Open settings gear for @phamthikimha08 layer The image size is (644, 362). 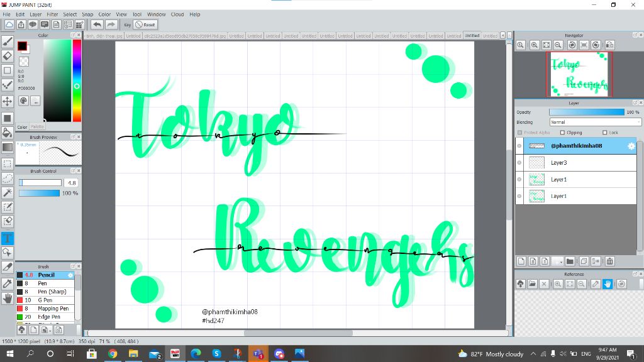click(x=631, y=146)
